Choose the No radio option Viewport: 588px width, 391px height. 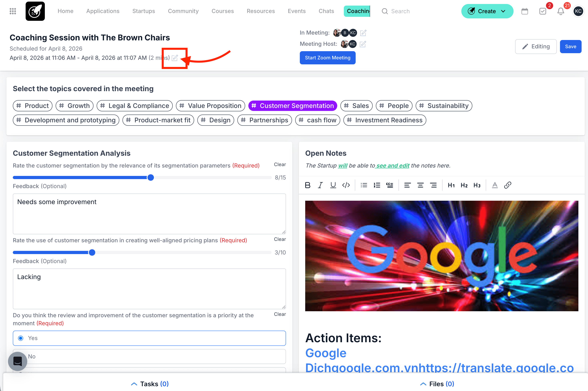pos(149,356)
